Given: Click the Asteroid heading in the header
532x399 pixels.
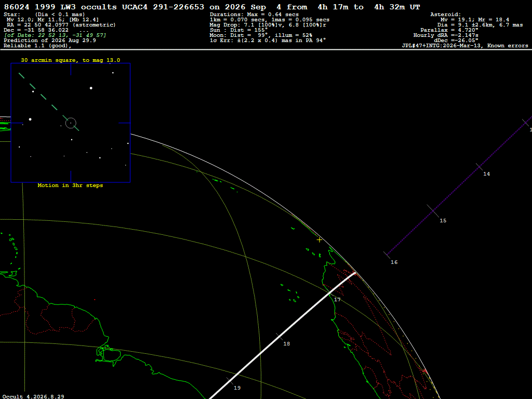Looking at the screenshot, I should click(445, 15).
